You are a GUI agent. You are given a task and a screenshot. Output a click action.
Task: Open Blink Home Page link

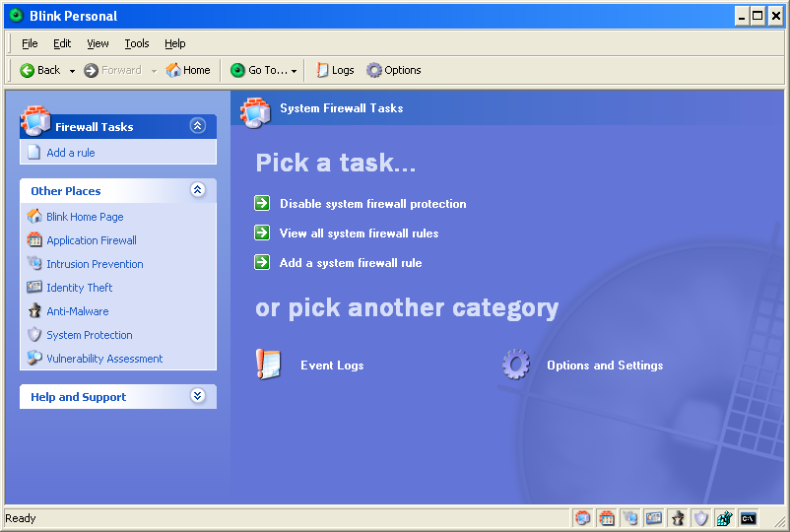[x=85, y=217]
